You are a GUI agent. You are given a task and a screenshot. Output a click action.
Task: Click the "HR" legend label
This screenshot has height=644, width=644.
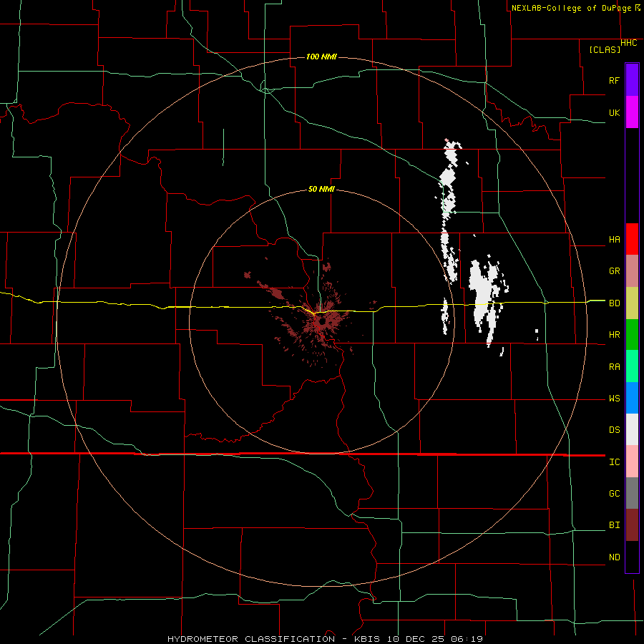[x=614, y=335]
